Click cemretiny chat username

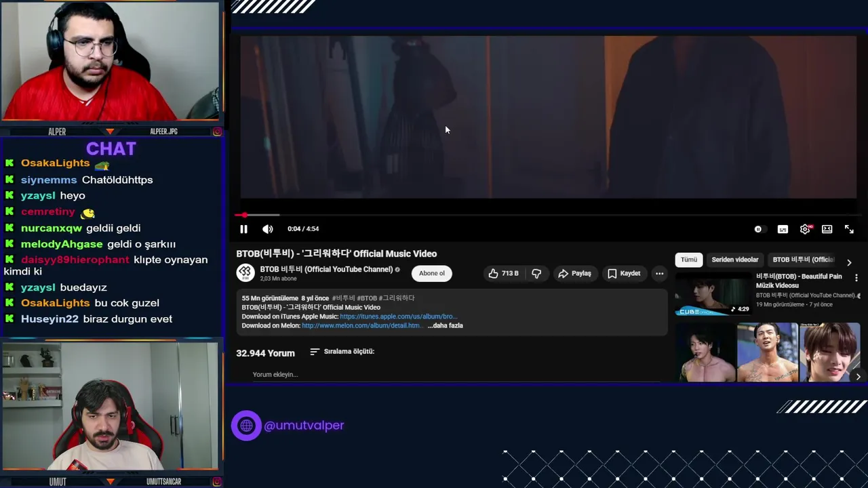click(48, 211)
